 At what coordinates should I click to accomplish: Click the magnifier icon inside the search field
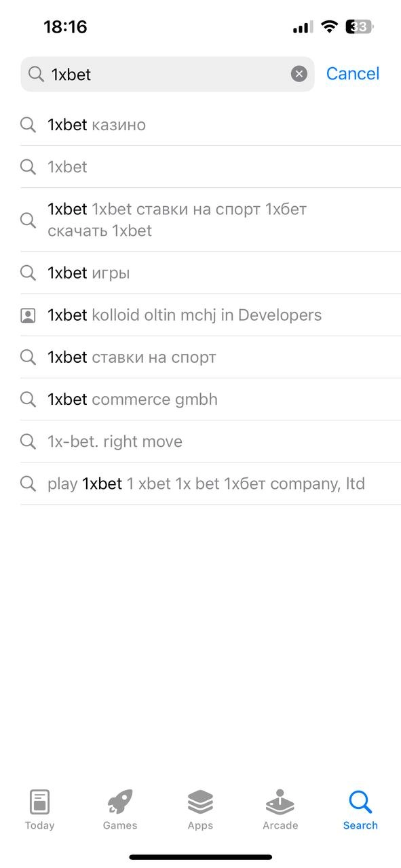[x=37, y=74]
